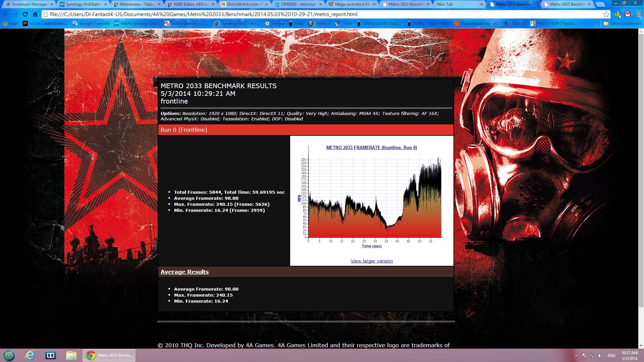Close the New Tab tab
This screenshot has width=644, height=362.
pos(482,4)
